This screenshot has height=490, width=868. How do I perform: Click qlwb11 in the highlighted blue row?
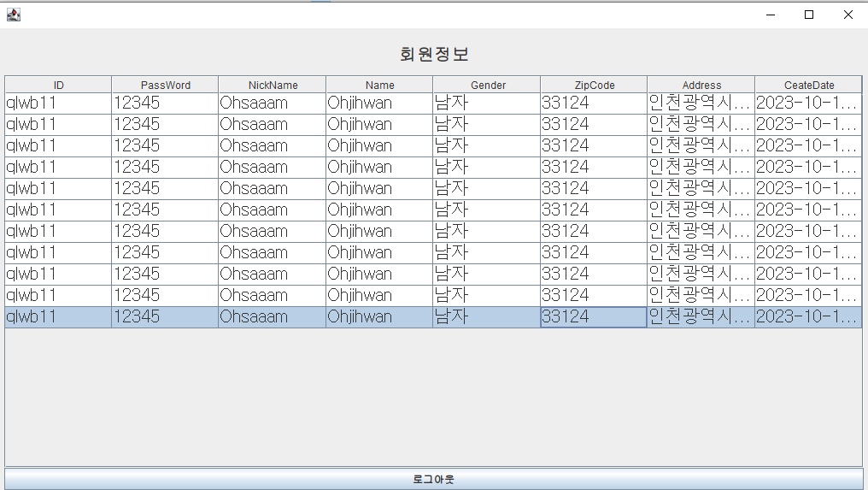click(x=58, y=317)
